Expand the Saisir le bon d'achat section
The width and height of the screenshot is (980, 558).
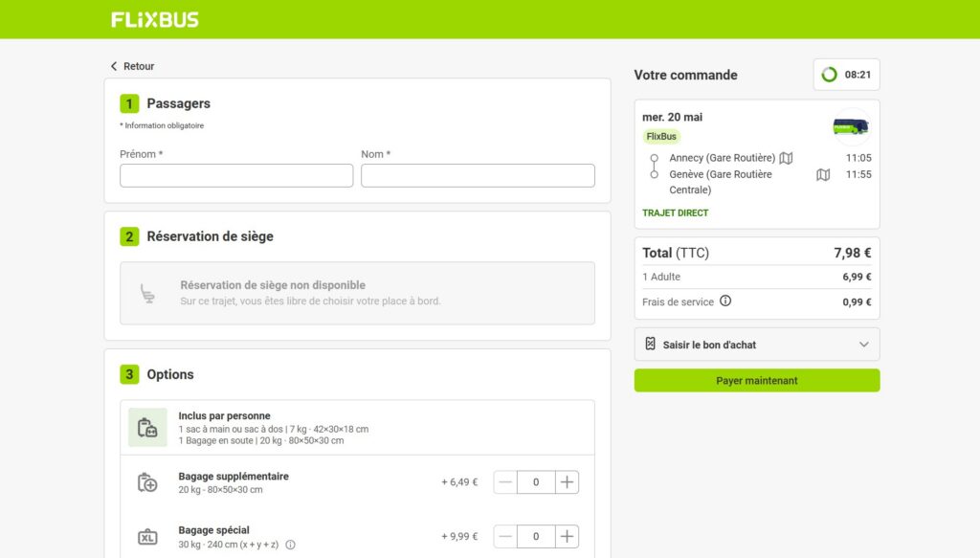pyautogui.click(x=757, y=345)
